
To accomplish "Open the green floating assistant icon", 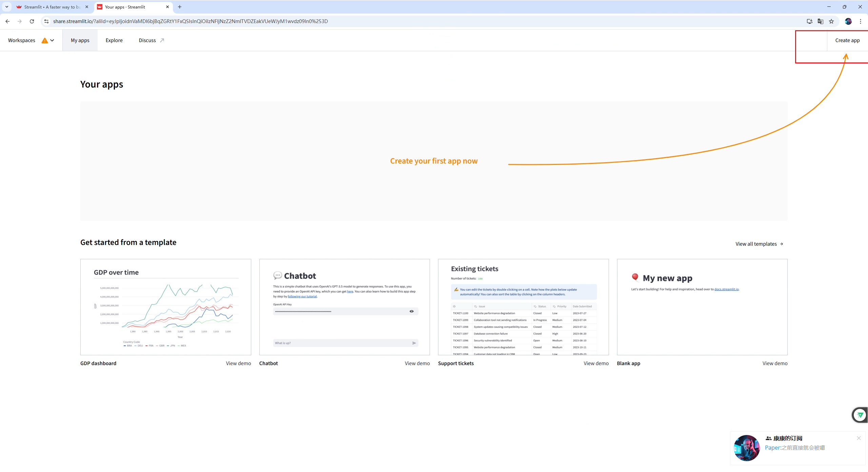I will coord(860,415).
